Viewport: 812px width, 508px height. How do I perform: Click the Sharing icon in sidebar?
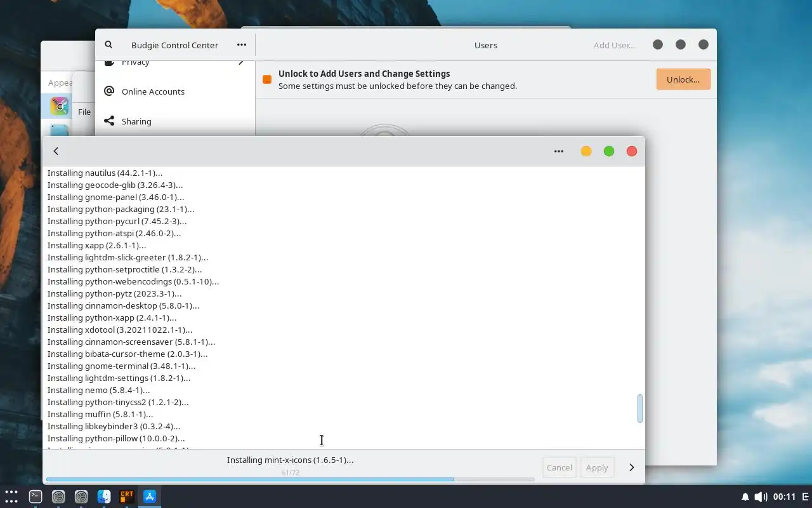[109, 121]
